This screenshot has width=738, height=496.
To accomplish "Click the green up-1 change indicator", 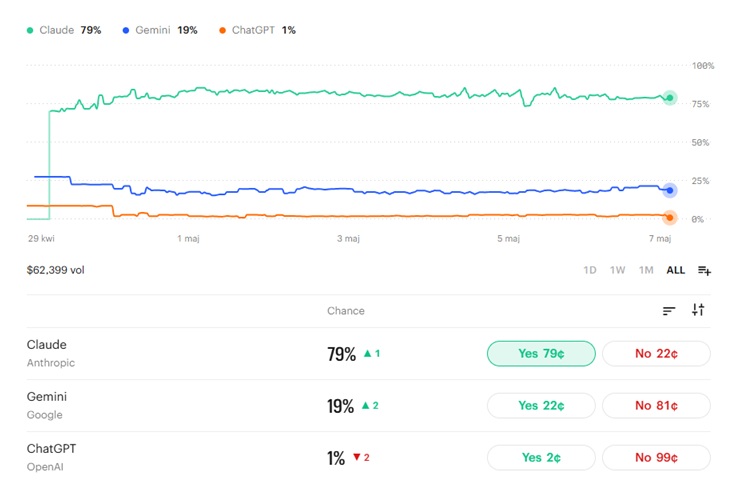I will pos(372,353).
